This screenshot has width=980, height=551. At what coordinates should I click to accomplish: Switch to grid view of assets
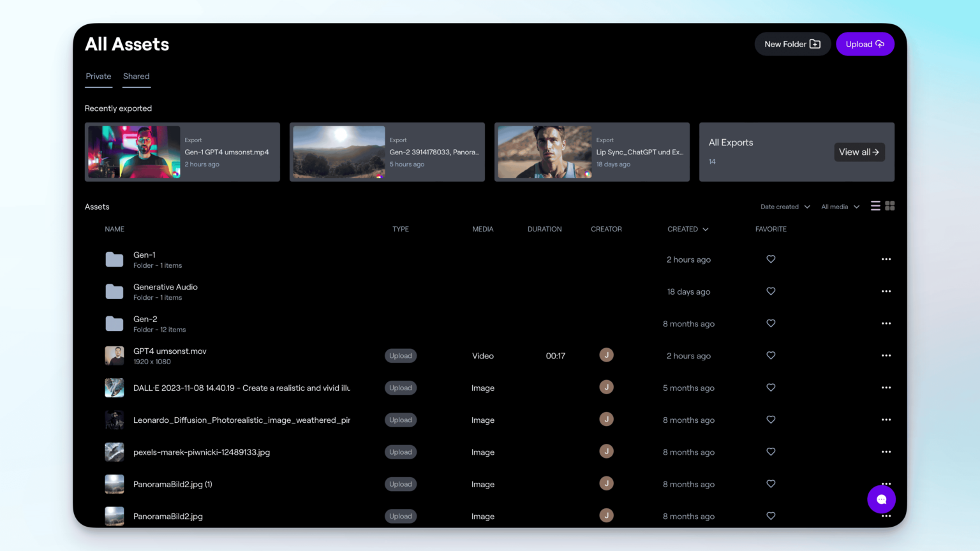(x=890, y=205)
